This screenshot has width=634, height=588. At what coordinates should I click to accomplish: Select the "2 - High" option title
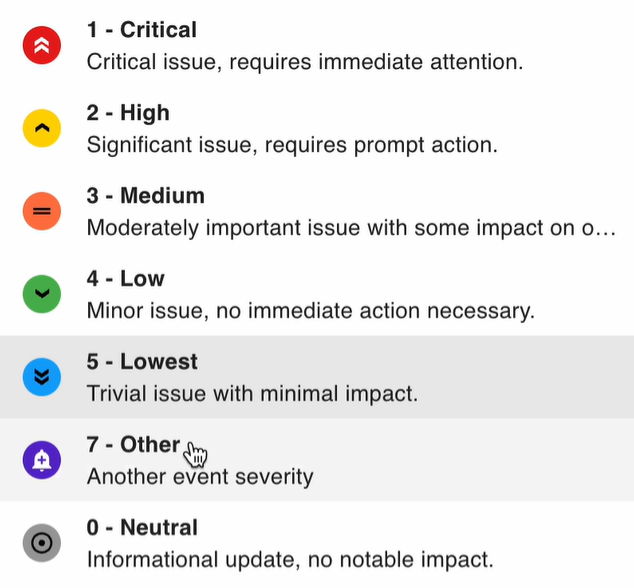tap(128, 113)
